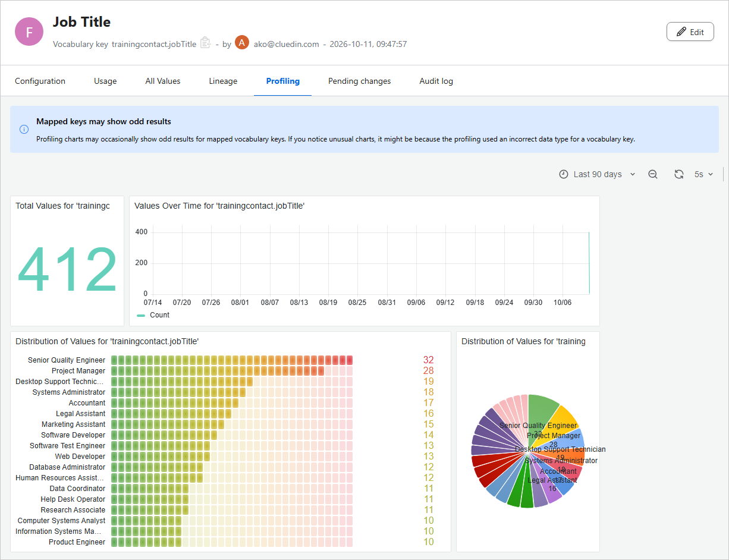This screenshot has height=560, width=729.
Task: Click the Legal Assistant row label
Action: [x=81, y=414]
